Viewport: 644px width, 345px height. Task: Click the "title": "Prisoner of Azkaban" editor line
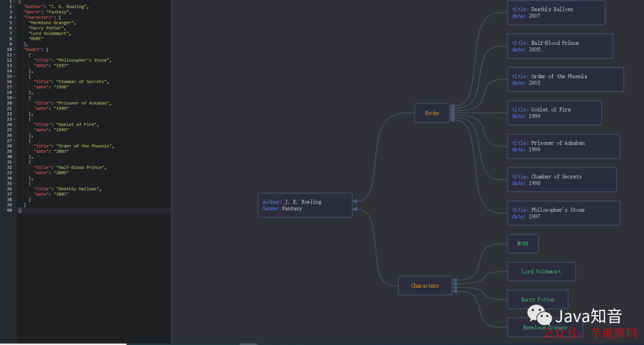click(72, 103)
